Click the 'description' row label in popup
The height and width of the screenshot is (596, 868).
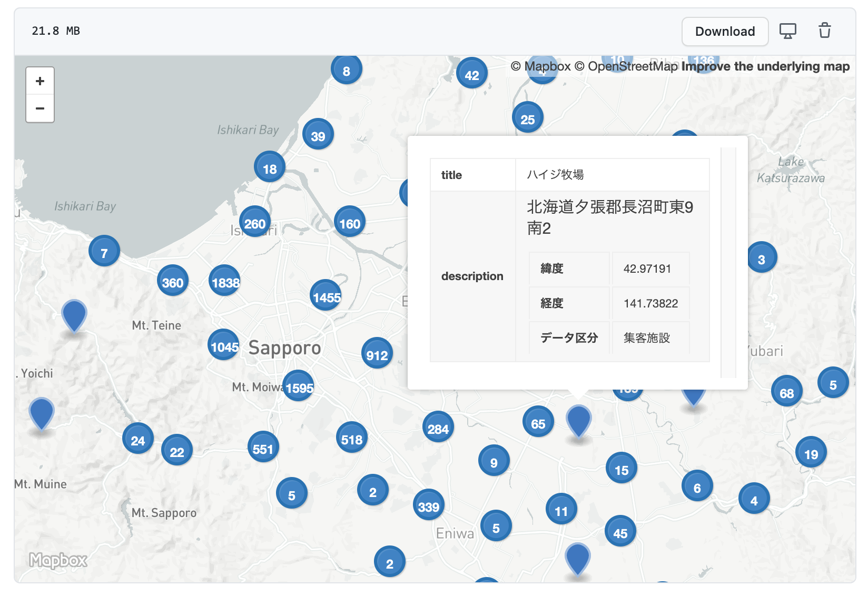[x=472, y=276]
